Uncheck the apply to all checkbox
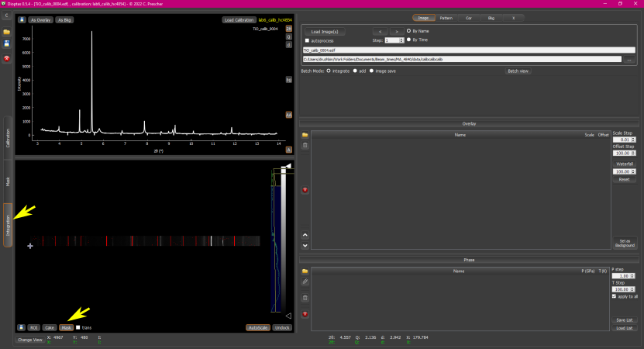The width and height of the screenshot is (644, 349). point(614,296)
